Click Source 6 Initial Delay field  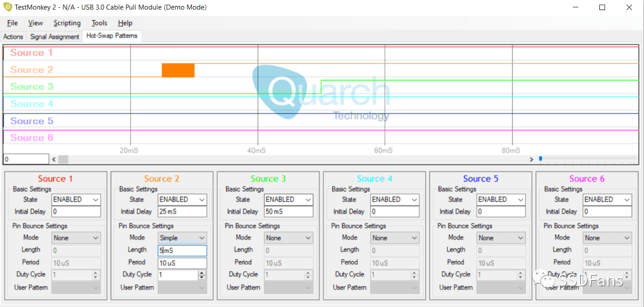[608, 212]
